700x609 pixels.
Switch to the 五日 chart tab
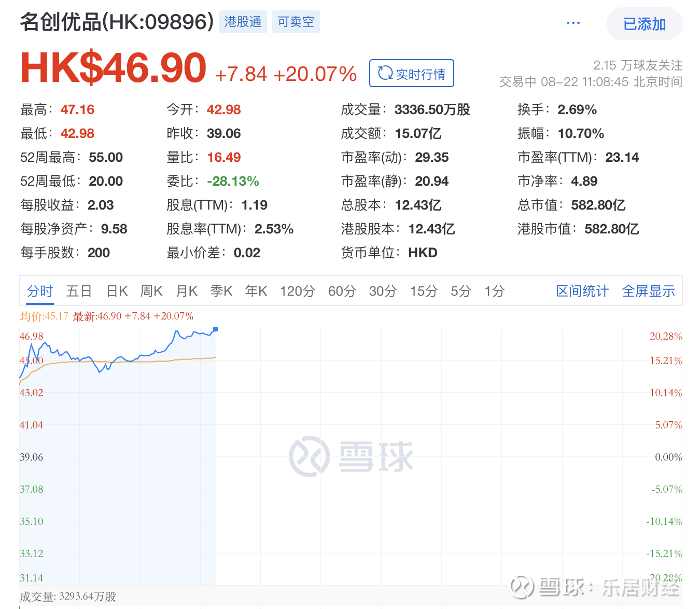[79, 291]
